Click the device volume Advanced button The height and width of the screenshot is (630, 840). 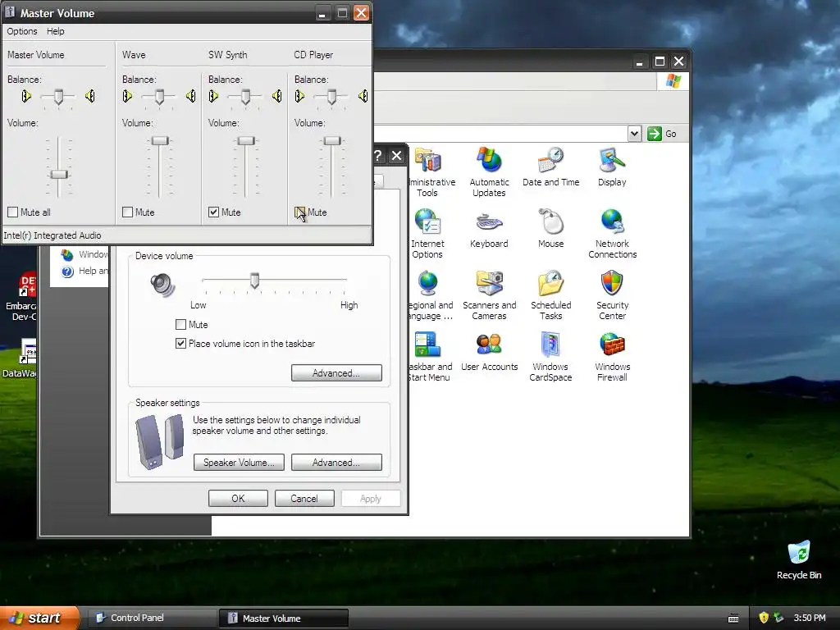click(336, 373)
